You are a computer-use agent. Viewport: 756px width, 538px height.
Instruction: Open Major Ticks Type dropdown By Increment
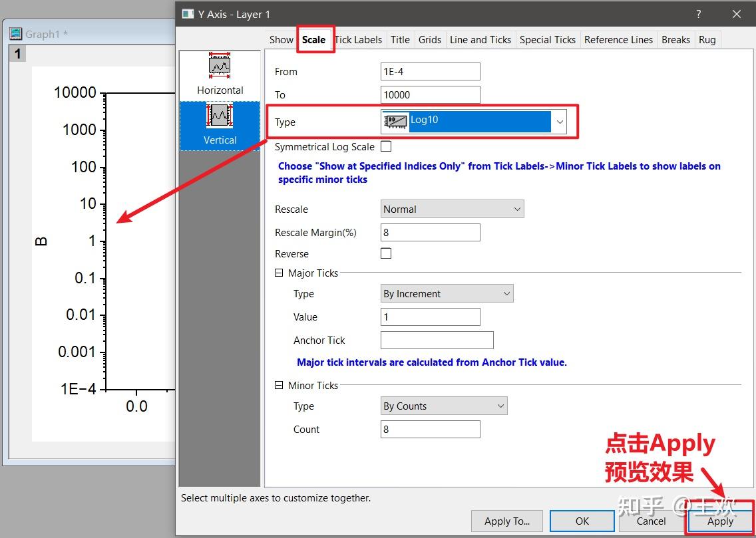447,293
